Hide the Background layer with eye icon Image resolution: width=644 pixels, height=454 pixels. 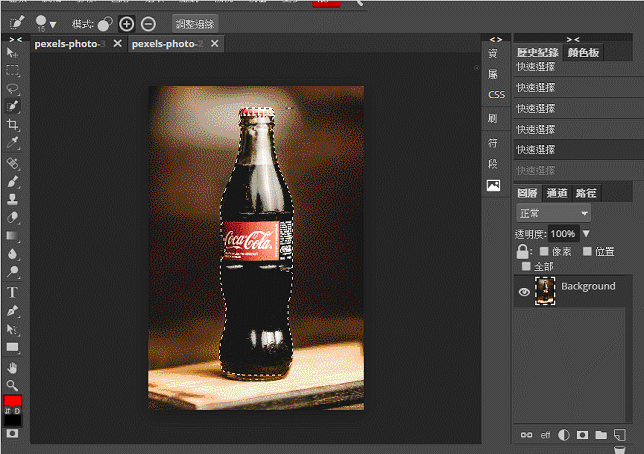[x=524, y=292]
